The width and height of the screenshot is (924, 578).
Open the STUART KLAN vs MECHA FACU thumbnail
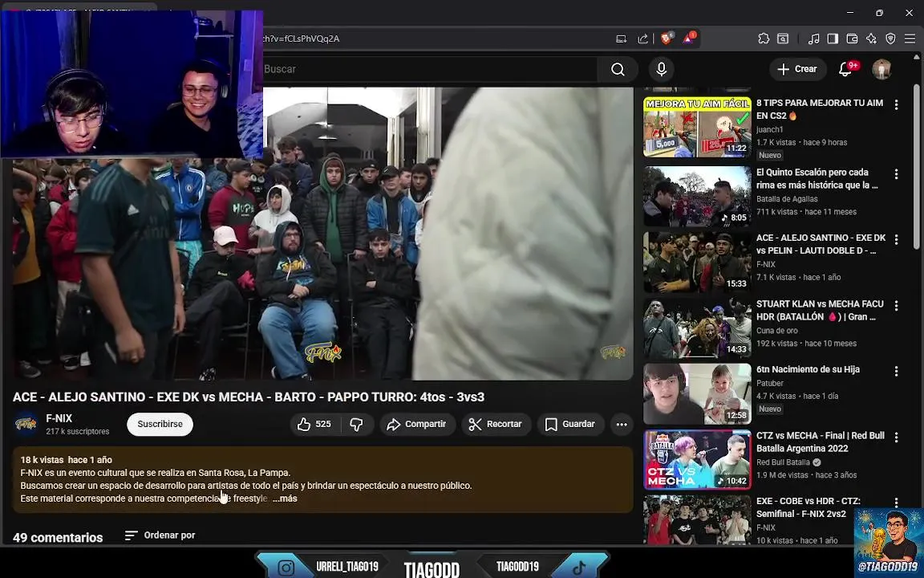click(x=697, y=328)
